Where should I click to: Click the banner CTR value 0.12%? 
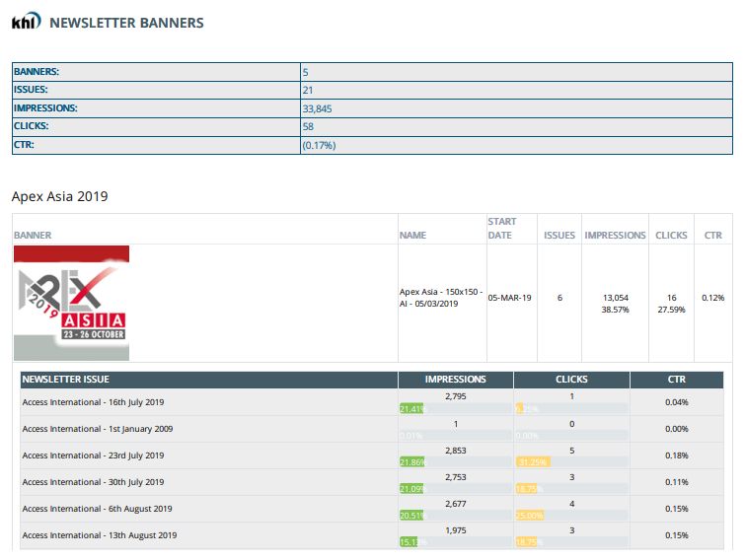[x=712, y=298]
